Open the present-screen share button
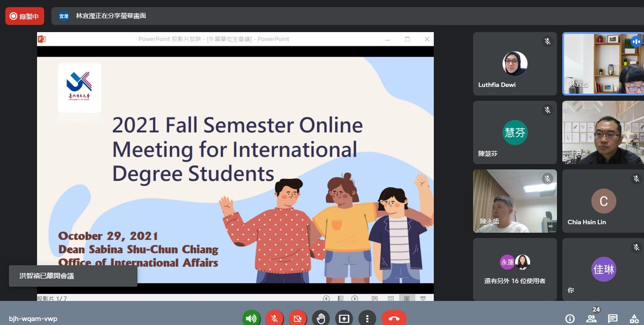 click(344, 318)
